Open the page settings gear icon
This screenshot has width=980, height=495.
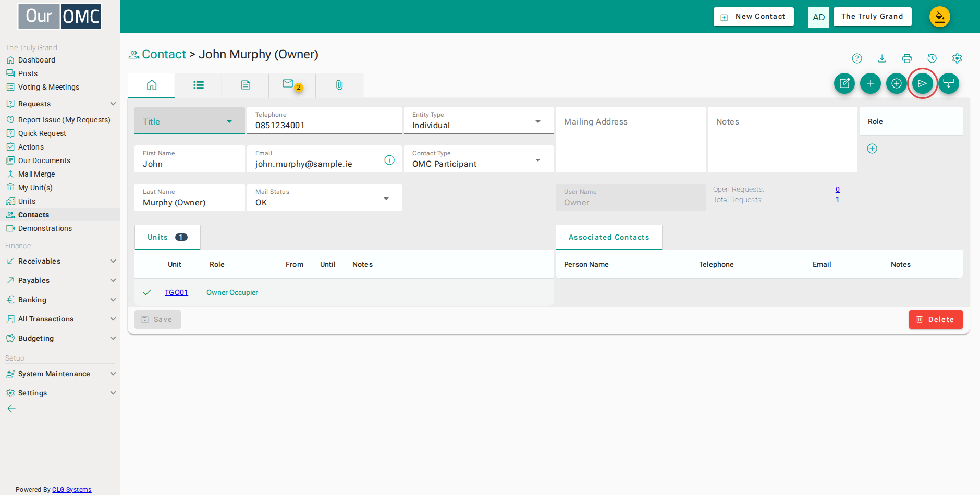(957, 58)
